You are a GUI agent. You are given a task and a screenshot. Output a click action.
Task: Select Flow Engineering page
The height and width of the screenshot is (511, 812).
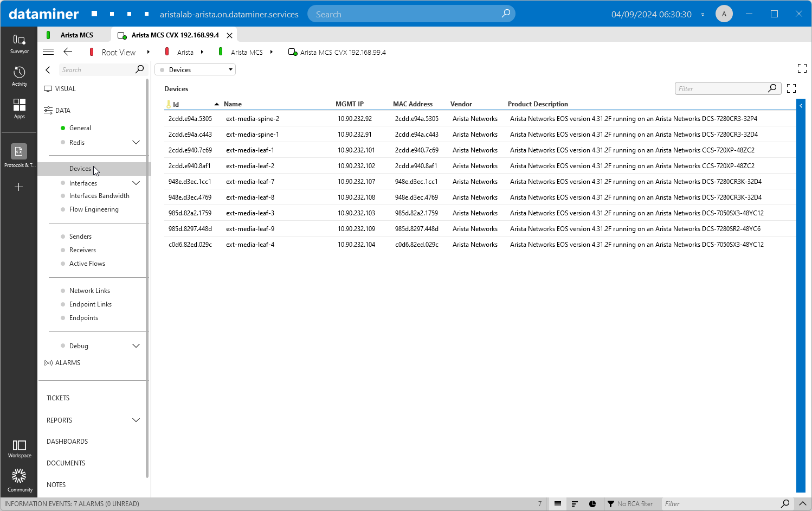tap(94, 209)
